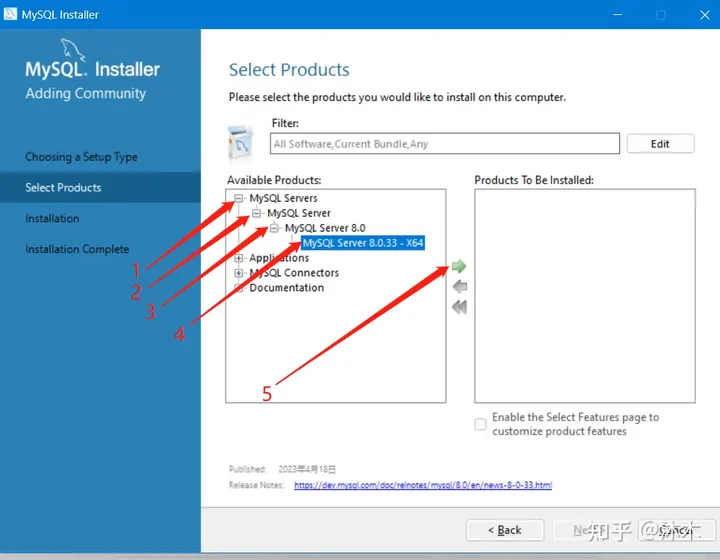
Task: Collapse the MySQL Server sub-node
Action: [256, 213]
